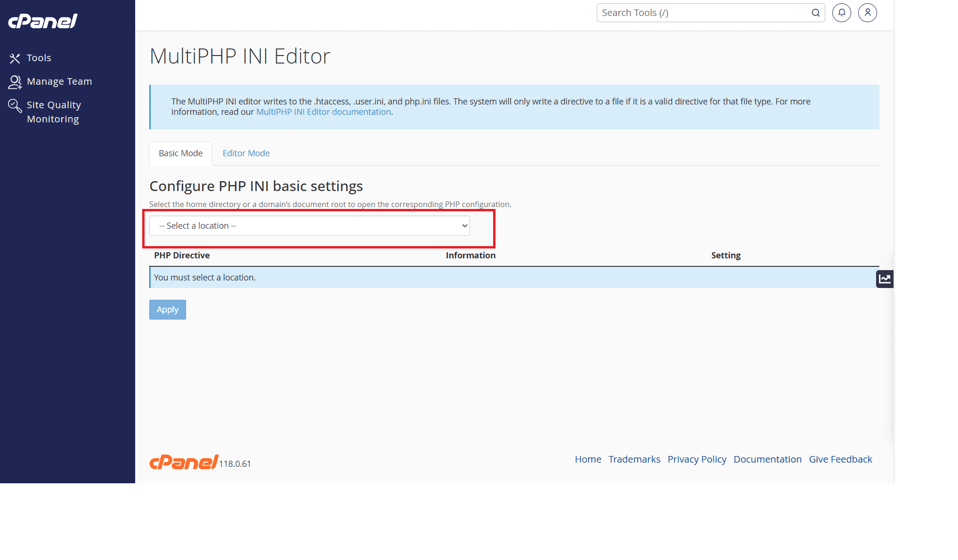Open the Documentation footer link
This screenshot has height=560, width=958.
click(x=767, y=459)
